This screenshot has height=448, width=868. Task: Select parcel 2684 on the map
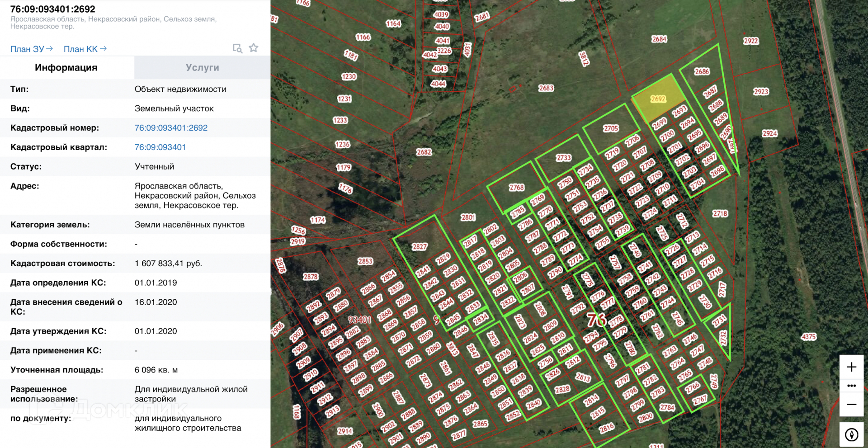tap(659, 39)
